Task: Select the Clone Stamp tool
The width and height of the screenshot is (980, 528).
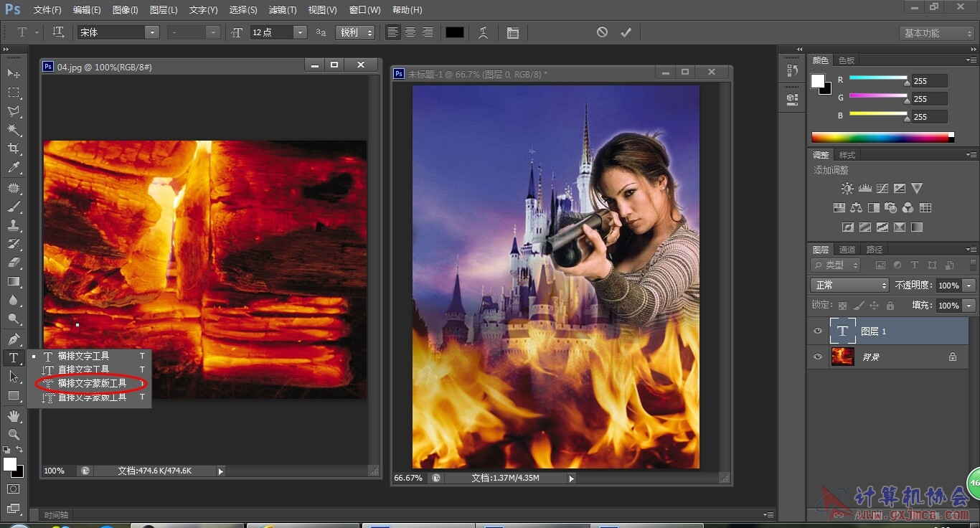Action: pos(14,225)
